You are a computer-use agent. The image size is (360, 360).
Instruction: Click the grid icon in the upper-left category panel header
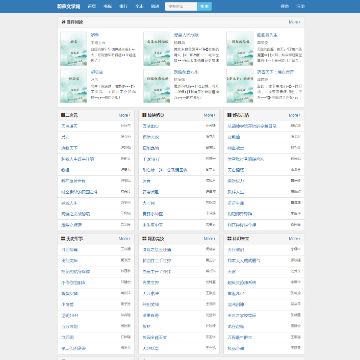pyautogui.click(x=63, y=115)
